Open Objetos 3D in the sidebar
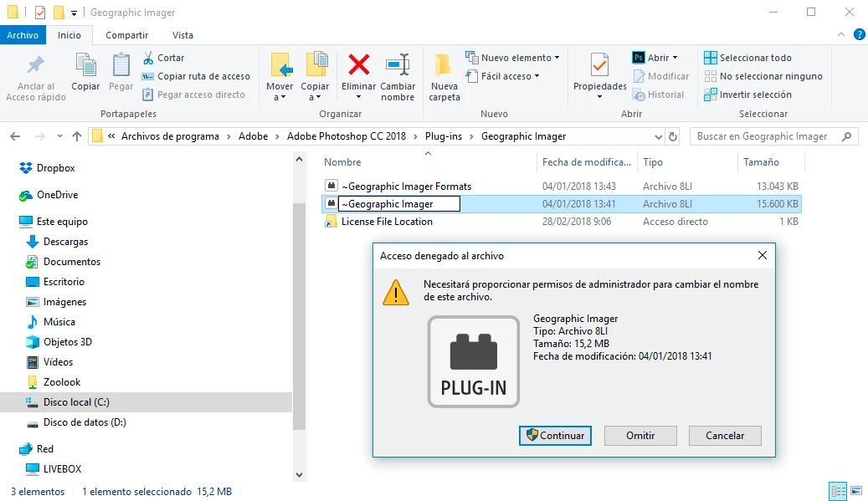Image resolution: width=868 pixels, height=501 pixels. click(x=68, y=342)
